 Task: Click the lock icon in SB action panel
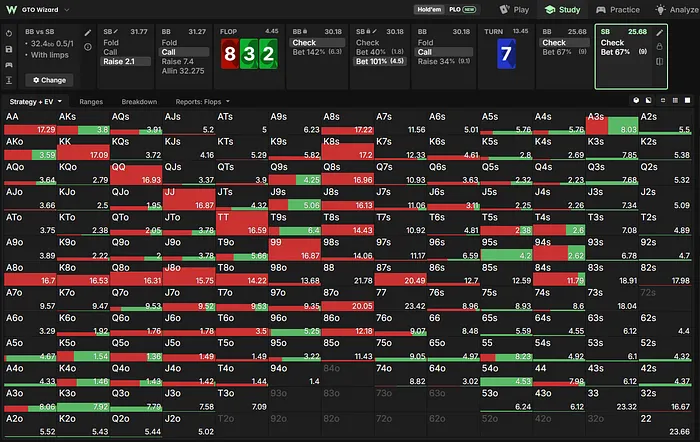click(659, 46)
